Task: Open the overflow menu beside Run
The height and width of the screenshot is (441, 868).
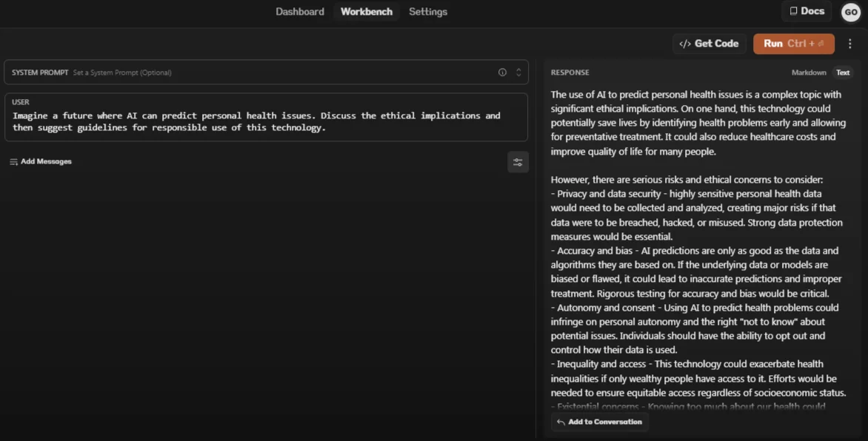Action: tap(849, 44)
